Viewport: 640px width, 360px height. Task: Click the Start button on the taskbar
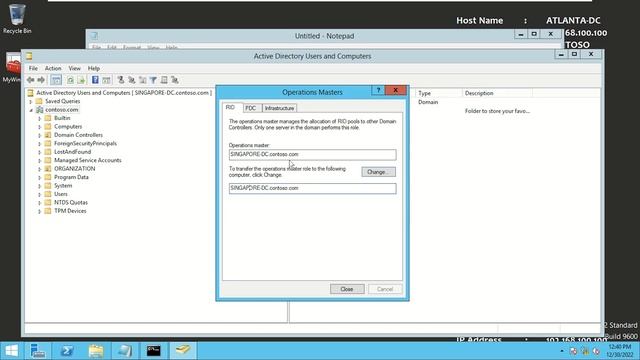pos(11,351)
